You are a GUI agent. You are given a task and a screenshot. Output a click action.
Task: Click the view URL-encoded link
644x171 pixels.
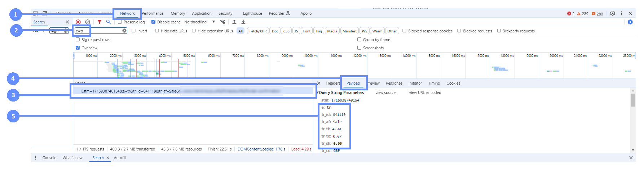coord(425,93)
